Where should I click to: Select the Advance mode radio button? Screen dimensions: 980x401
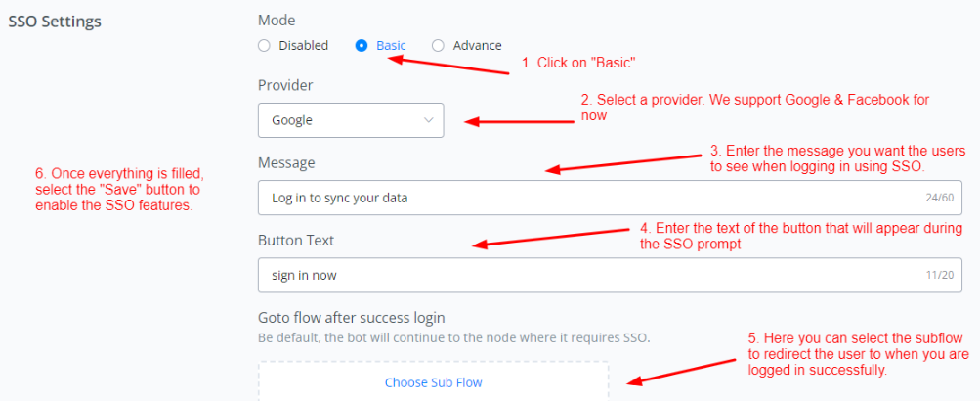tap(438, 45)
